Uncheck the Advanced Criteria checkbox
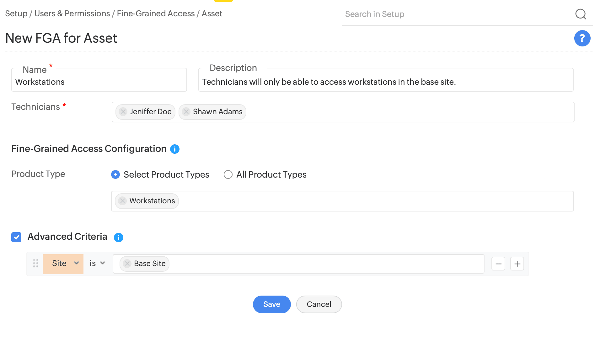Screen dimensions: 600x364 point(16,237)
